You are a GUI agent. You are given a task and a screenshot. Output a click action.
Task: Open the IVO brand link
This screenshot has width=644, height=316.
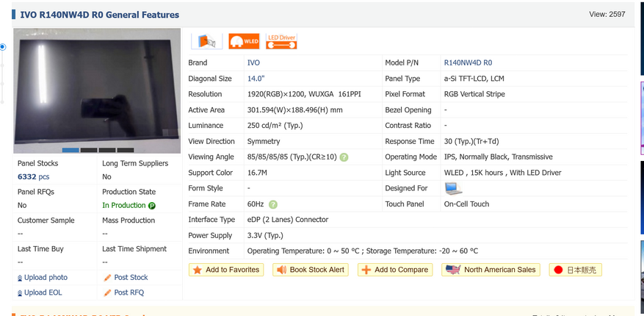pos(253,63)
